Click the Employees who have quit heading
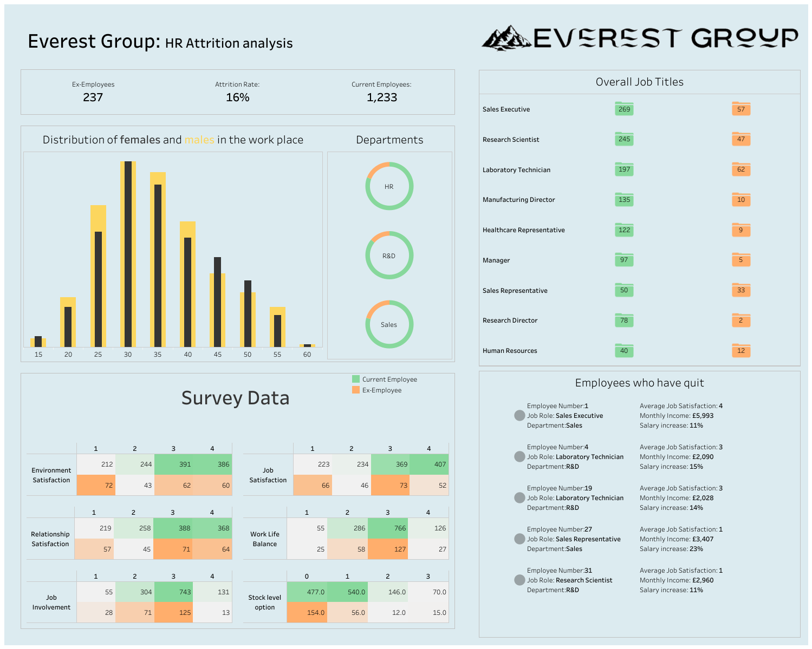812x649 pixels. pyautogui.click(x=639, y=383)
